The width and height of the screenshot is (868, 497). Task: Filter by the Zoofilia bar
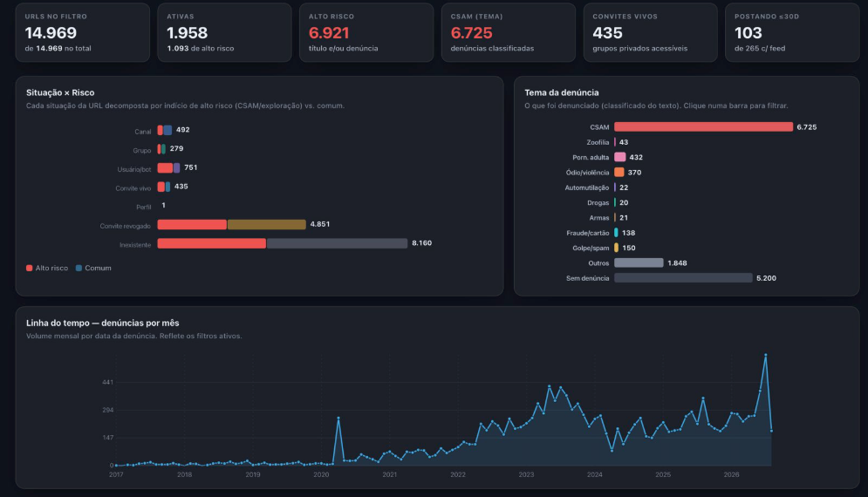point(615,142)
